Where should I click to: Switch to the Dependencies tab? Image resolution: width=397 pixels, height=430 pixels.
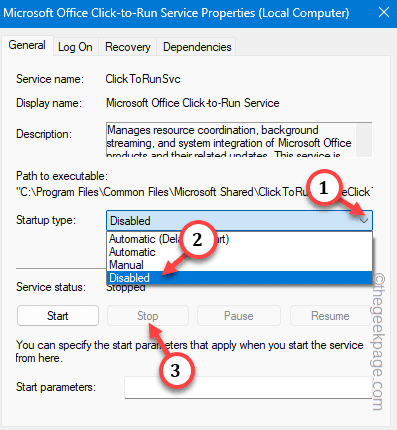point(197,47)
